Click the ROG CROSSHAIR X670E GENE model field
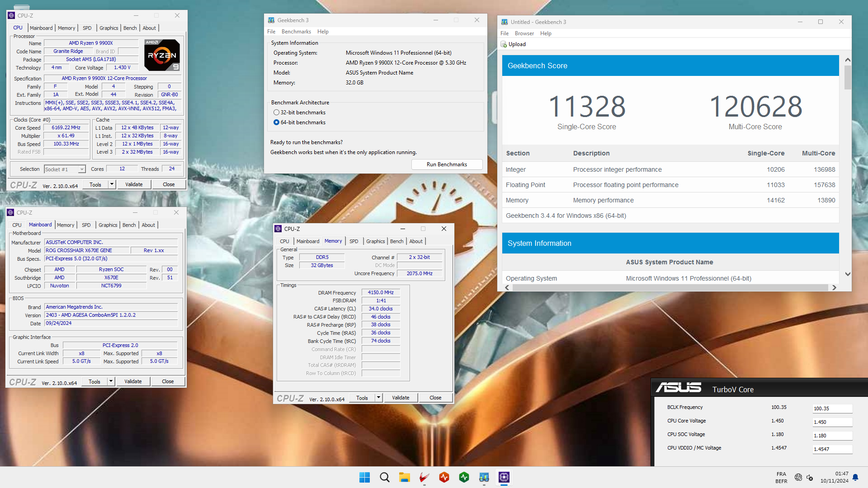Image resolution: width=868 pixels, height=488 pixels. [x=87, y=250]
